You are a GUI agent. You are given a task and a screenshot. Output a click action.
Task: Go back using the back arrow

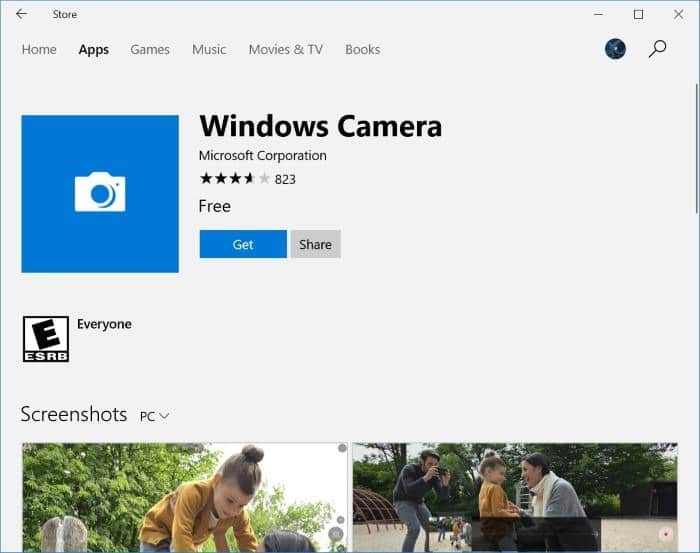pyautogui.click(x=21, y=14)
